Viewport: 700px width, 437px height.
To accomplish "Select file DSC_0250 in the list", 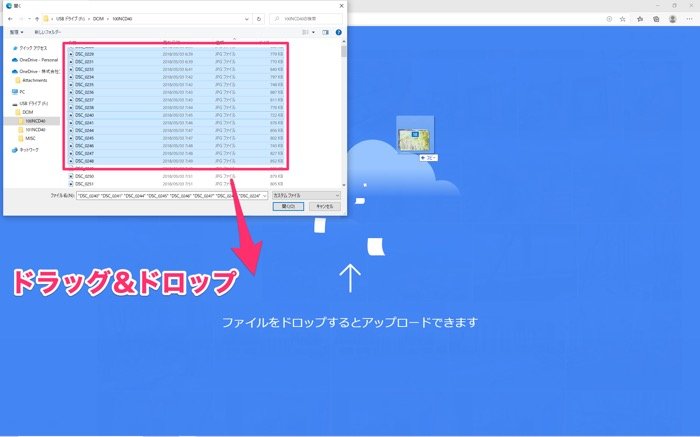I will click(176, 176).
